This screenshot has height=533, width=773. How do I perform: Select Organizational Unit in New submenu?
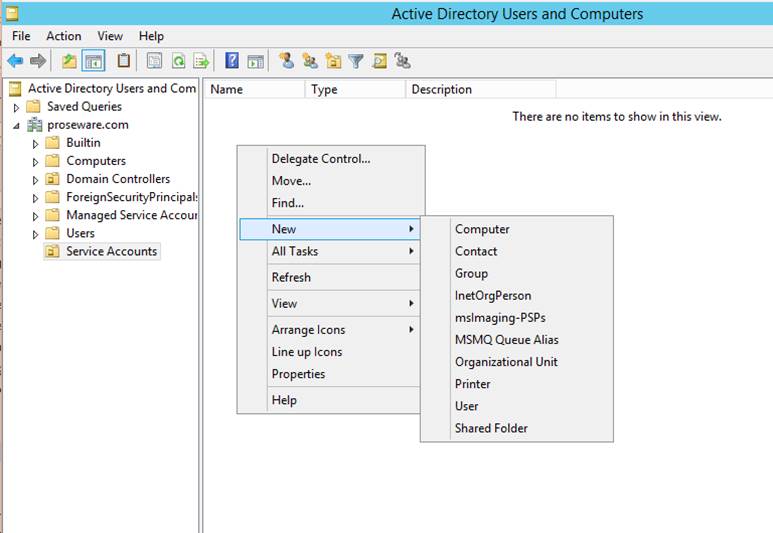click(x=506, y=362)
